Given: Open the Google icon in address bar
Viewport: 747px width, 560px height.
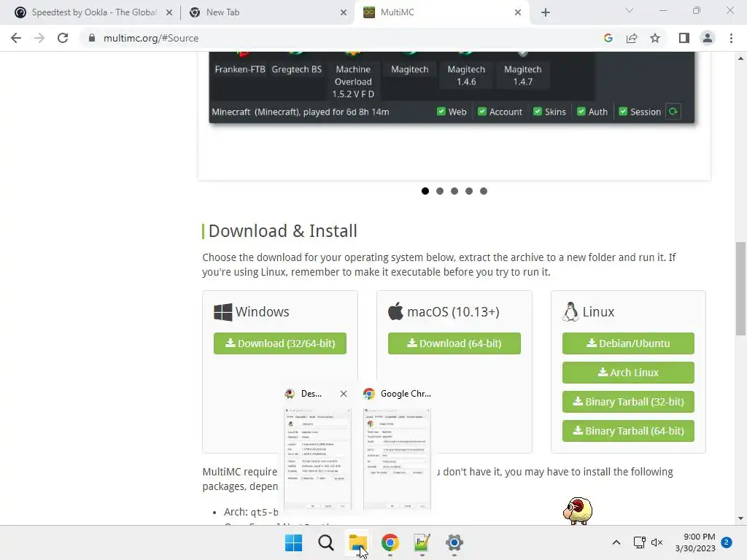Looking at the screenshot, I should click(608, 38).
